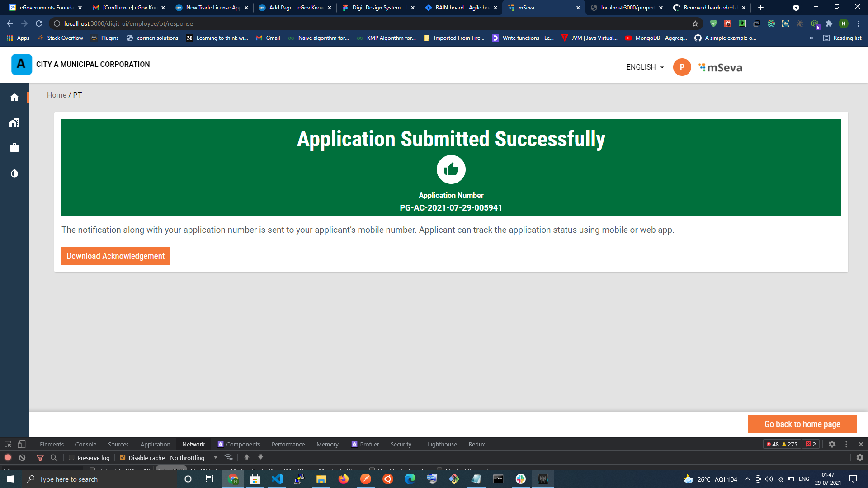Enable Preserve log checkbox
The width and height of the screenshot is (868, 488).
71,458
